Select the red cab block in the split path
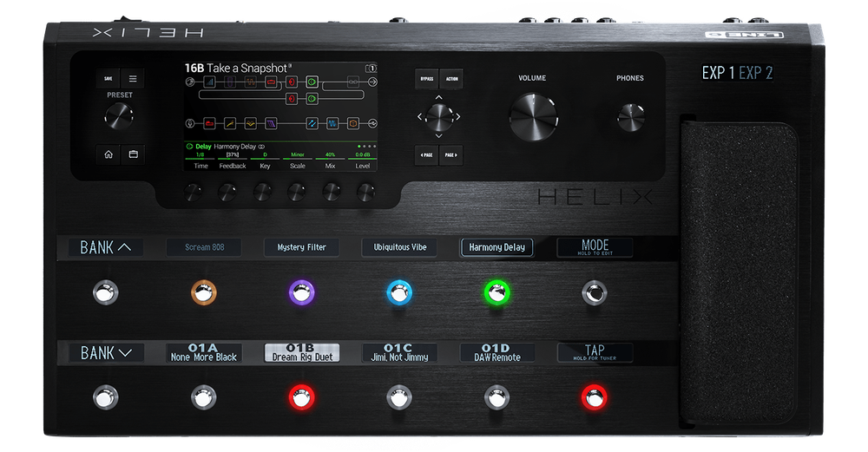Screen dimensions: 868x452 291,99
